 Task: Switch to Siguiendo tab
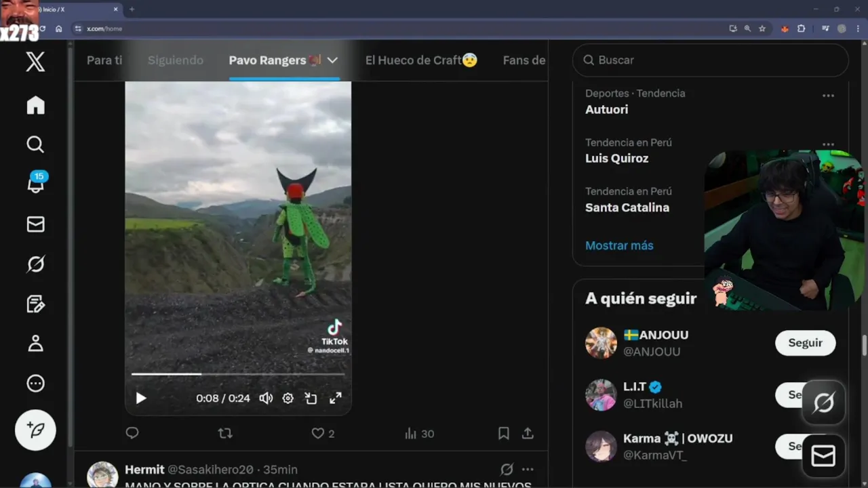coord(176,60)
